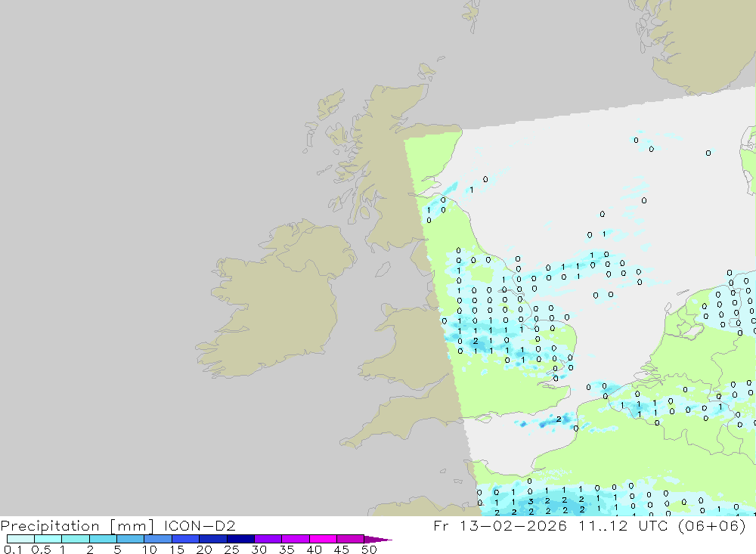This screenshot has width=756, height=554.
Task: Click the legend label "50"
Action: tap(369, 549)
